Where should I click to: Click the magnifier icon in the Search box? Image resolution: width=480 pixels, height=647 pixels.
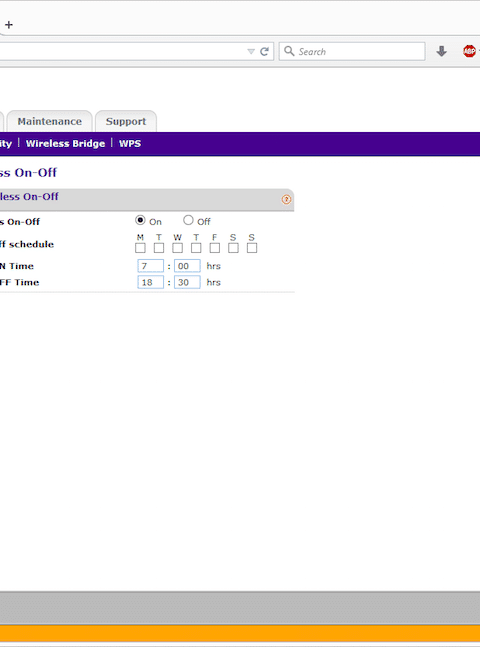coord(289,51)
